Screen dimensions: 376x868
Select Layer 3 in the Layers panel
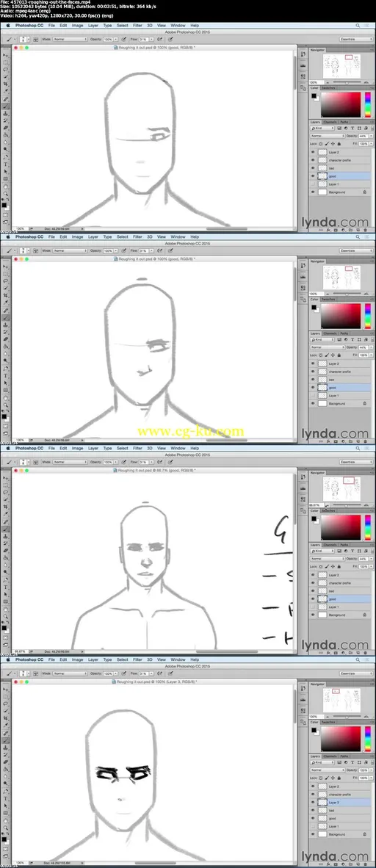340,802
